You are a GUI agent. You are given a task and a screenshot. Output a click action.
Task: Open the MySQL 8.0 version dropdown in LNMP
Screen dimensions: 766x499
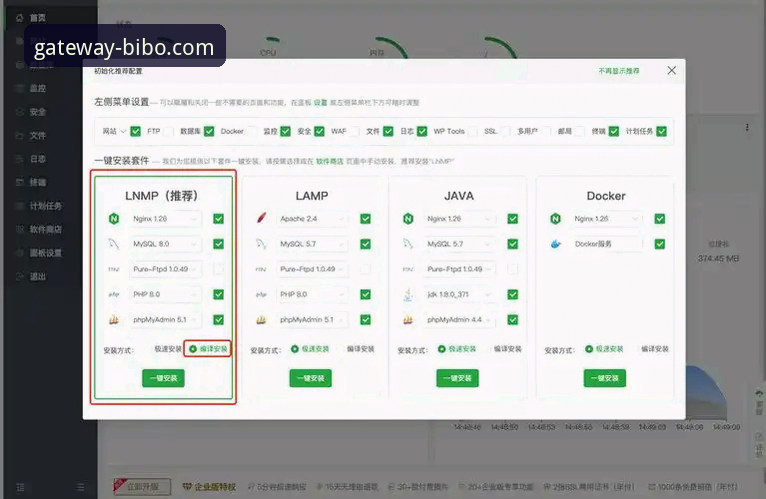tap(166, 244)
